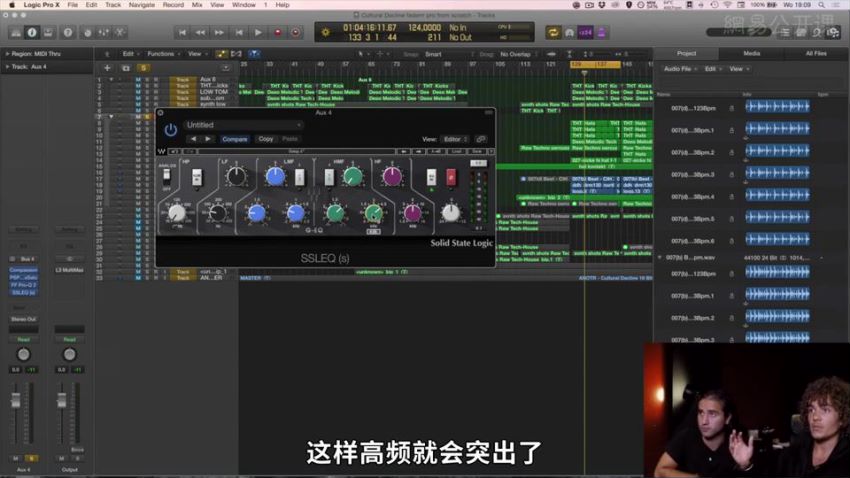This screenshot has width=850, height=478.
Task: Click the purple HF gain knob
Action: tap(392, 176)
